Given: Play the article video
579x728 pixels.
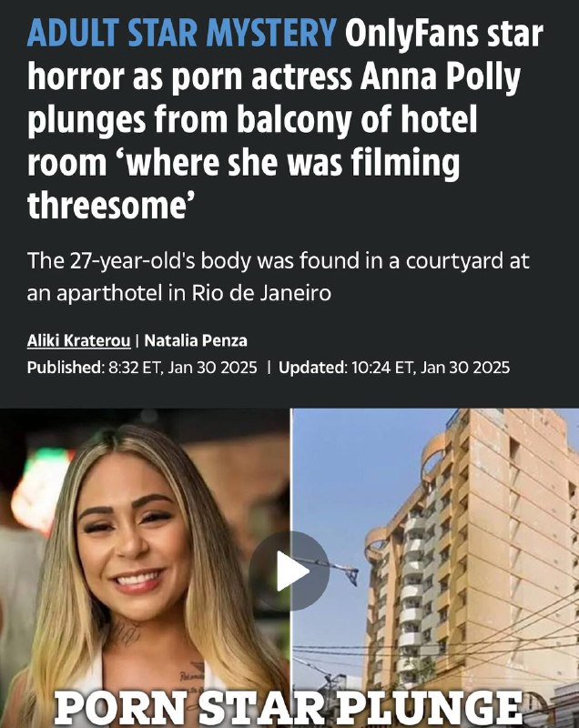Looking at the screenshot, I should [289, 571].
